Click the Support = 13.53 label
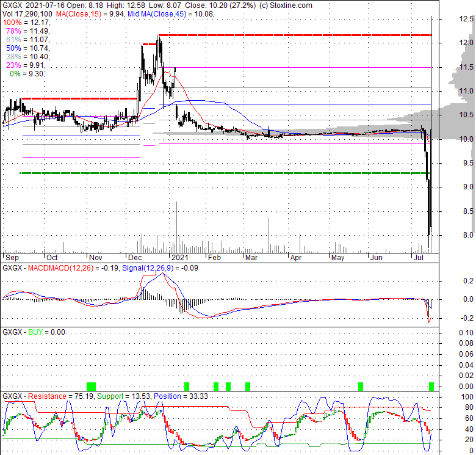 point(124,396)
